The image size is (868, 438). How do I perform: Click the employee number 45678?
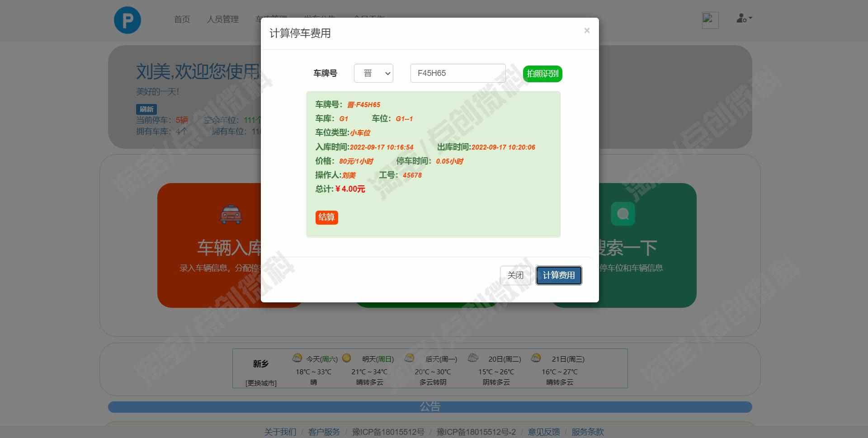click(412, 175)
